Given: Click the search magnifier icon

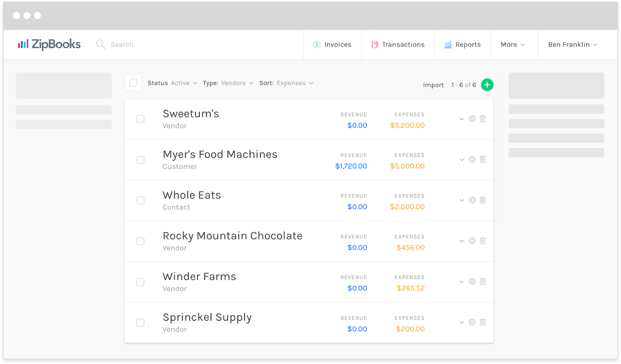Looking at the screenshot, I should point(101,44).
